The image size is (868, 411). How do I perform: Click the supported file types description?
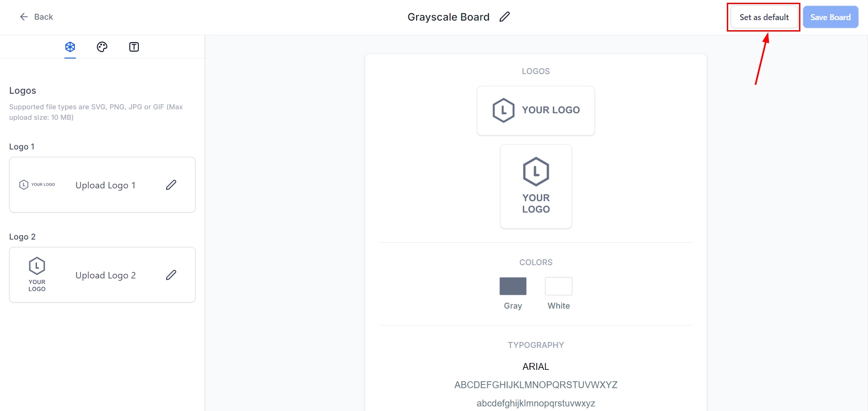pyautogui.click(x=96, y=112)
